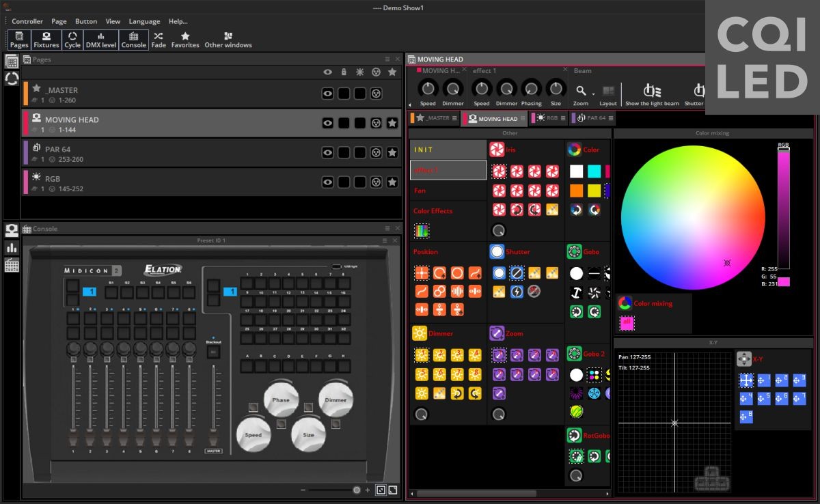Open the MOVING HEAD tab's hamburger menu
This screenshot has height=504, width=820.
pyautogui.click(x=523, y=118)
